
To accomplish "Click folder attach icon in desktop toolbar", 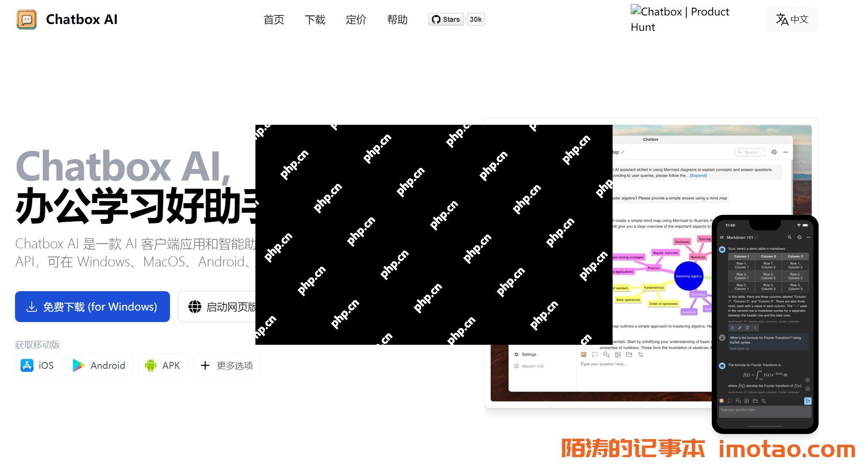I will pyautogui.click(x=629, y=355).
